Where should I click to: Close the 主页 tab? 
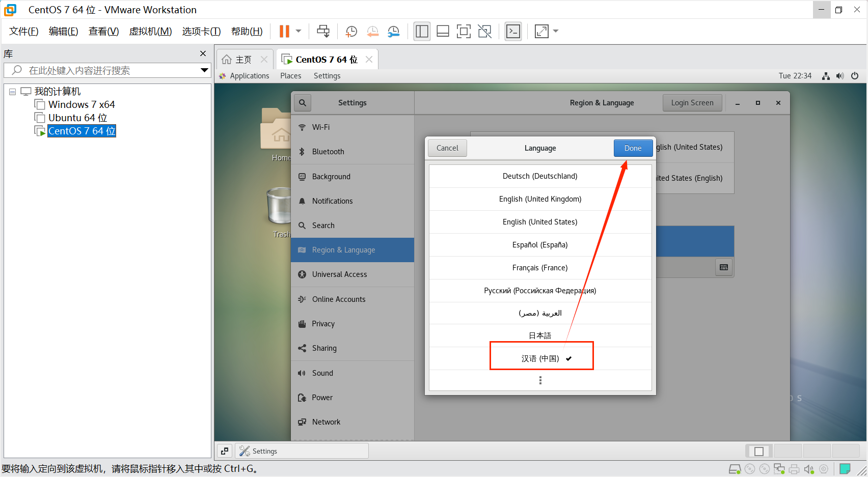pos(264,59)
